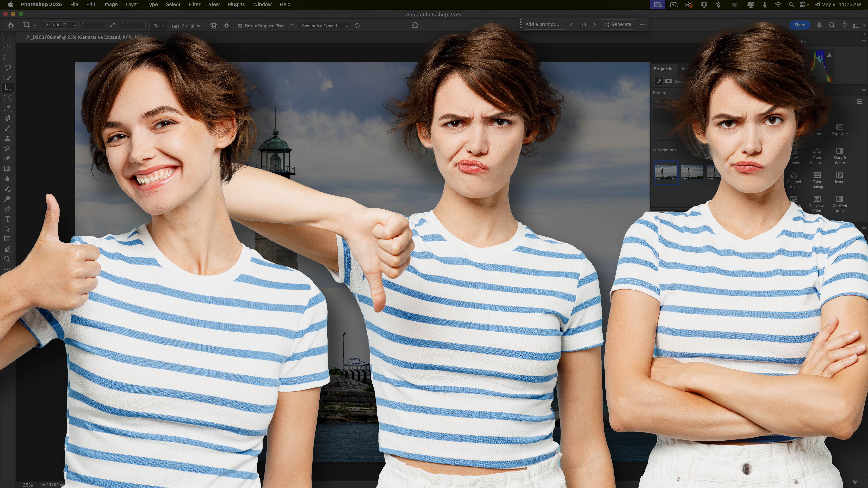The height and width of the screenshot is (488, 868).
Task: Open the Fill mode dropdown
Action: 324,26
